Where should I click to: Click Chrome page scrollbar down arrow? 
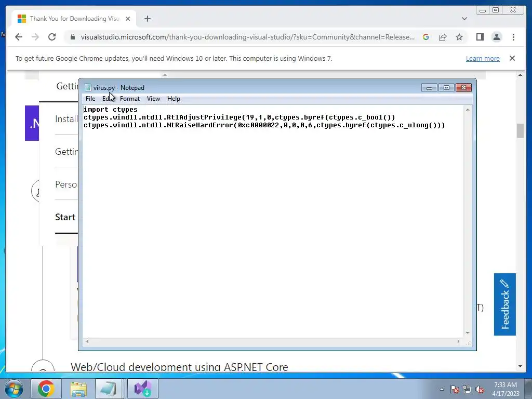520,366
